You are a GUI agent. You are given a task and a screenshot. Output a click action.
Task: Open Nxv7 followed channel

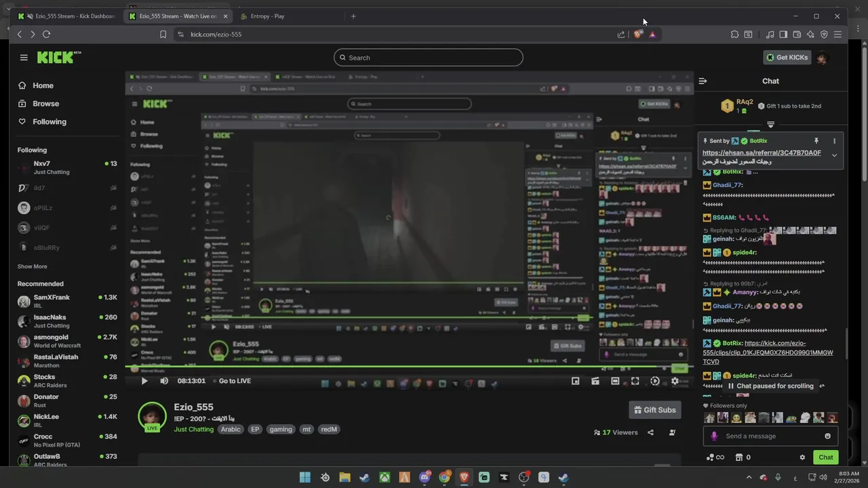click(x=67, y=167)
